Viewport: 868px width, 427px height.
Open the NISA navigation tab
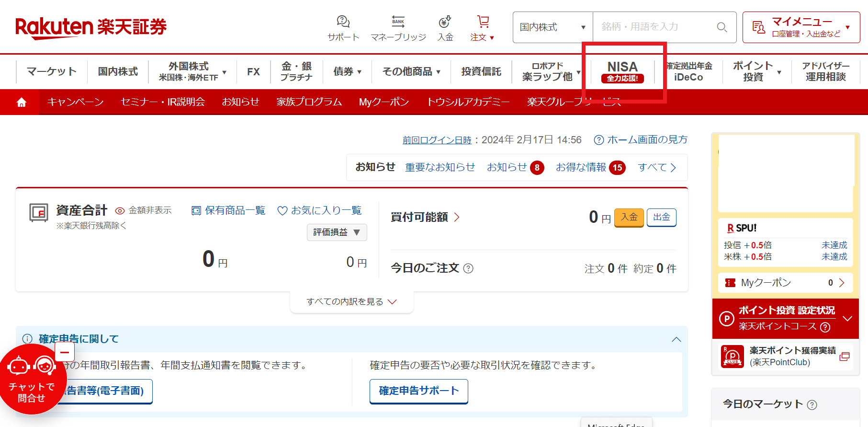622,71
